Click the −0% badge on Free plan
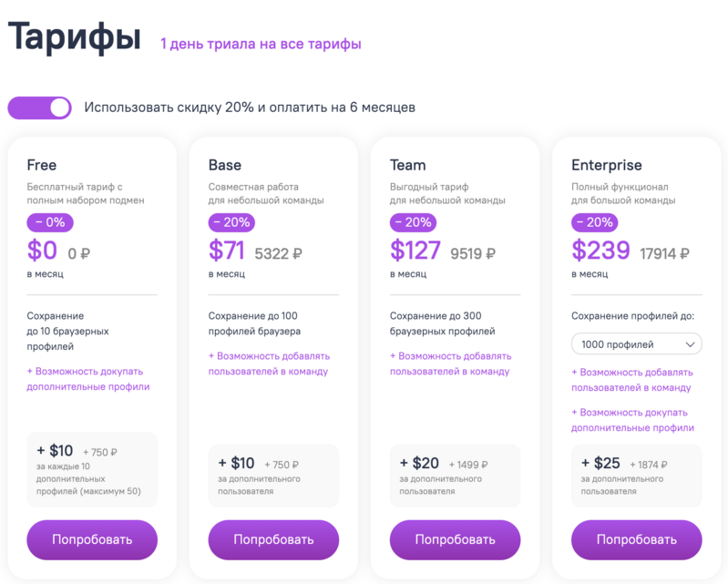Viewport: 728px width, 584px height. tap(50, 222)
